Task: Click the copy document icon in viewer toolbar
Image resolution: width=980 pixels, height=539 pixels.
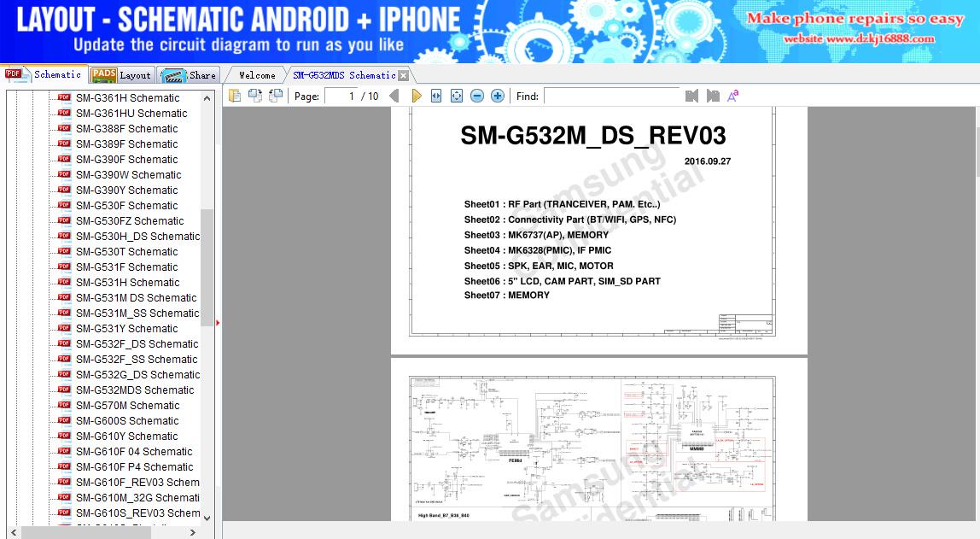Action: coord(235,96)
